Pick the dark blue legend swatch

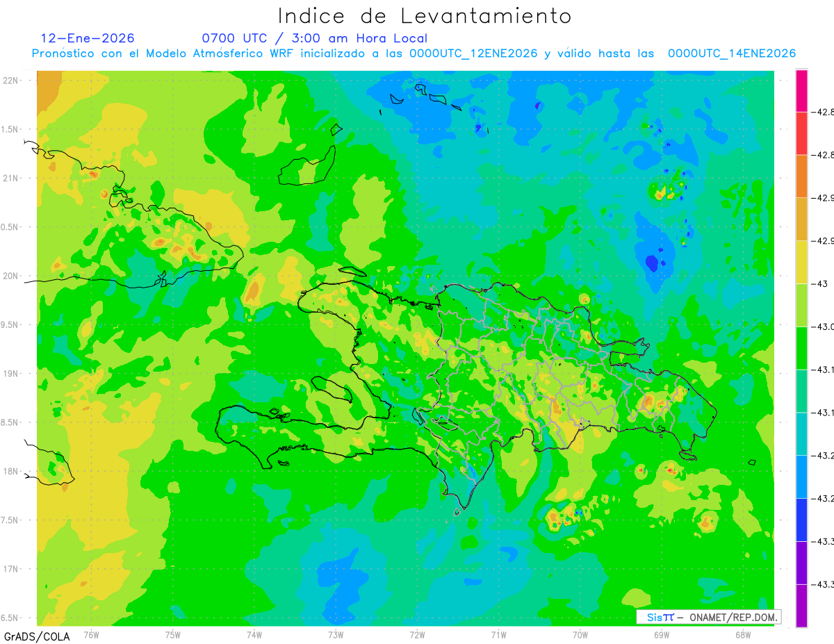[x=801, y=520]
